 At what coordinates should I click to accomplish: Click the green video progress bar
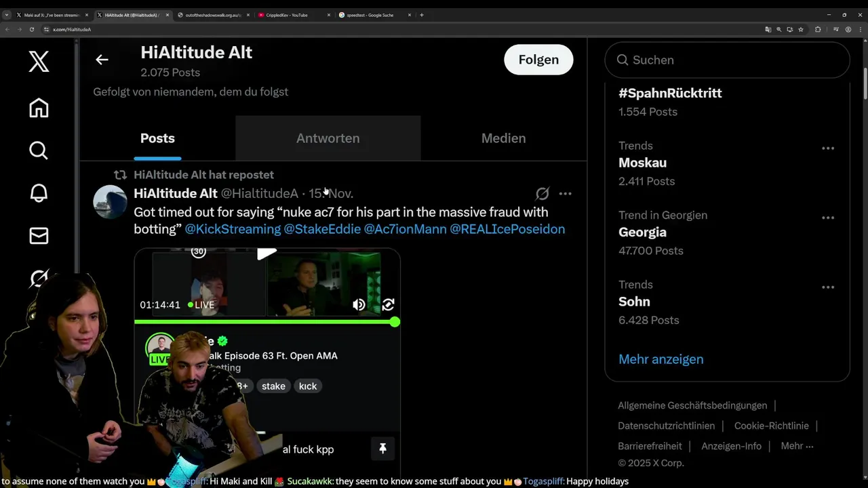(x=265, y=322)
